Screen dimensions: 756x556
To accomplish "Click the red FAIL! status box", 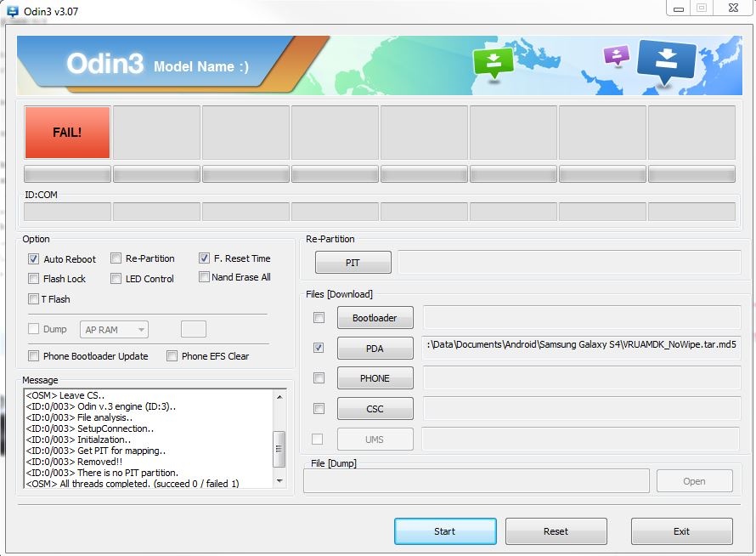I will [67, 133].
